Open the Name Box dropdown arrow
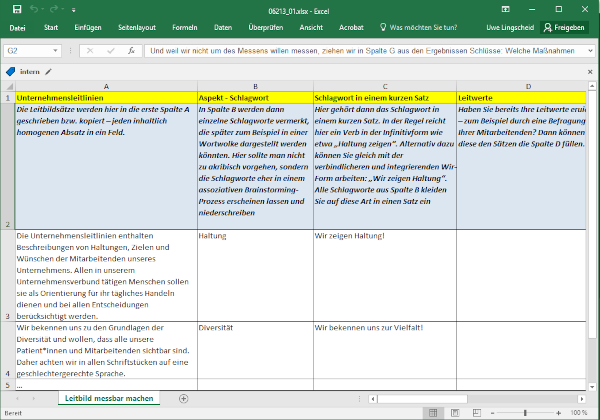Viewport: 600px width, 420px height. click(55, 50)
